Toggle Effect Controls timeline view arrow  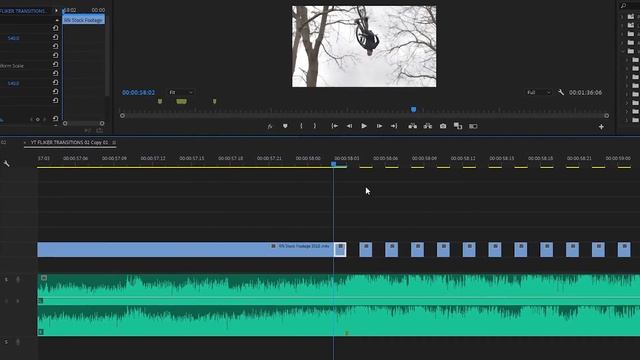(x=56, y=11)
